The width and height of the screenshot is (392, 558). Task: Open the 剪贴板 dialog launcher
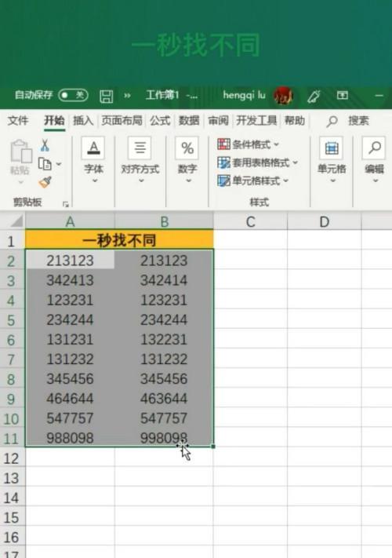click(x=65, y=204)
